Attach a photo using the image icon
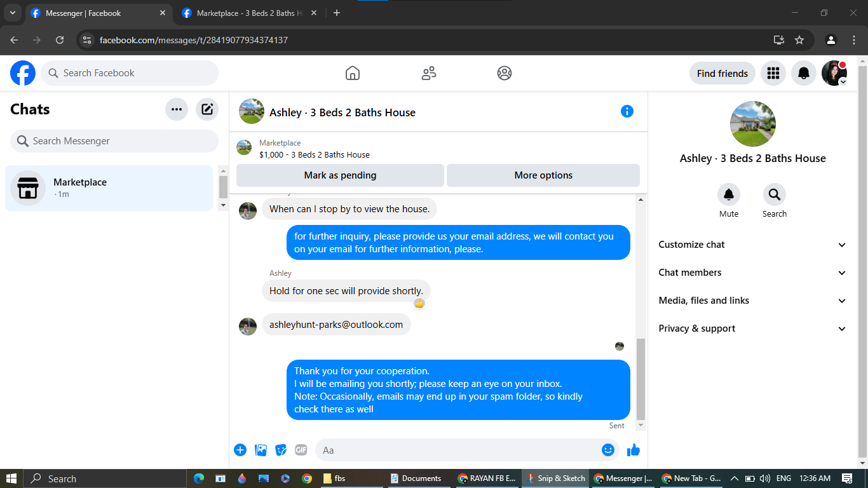Image resolution: width=868 pixels, height=488 pixels. 261,450
